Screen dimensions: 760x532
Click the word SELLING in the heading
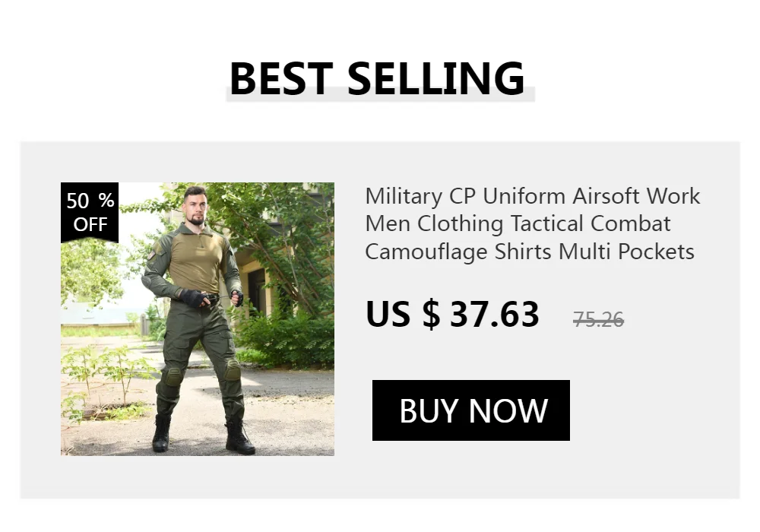(x=435, y=78)
